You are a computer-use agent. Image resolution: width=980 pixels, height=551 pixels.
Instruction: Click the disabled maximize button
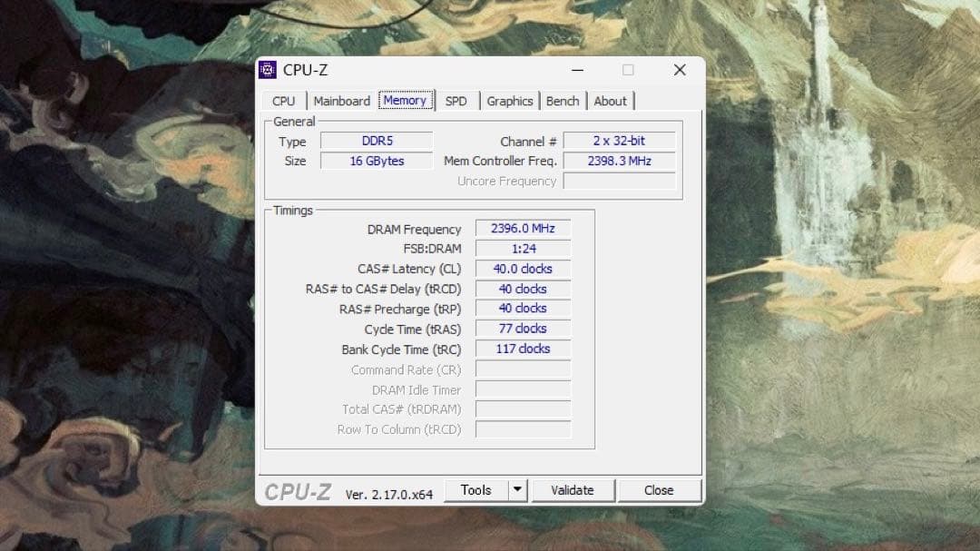(x=628, y=70)
